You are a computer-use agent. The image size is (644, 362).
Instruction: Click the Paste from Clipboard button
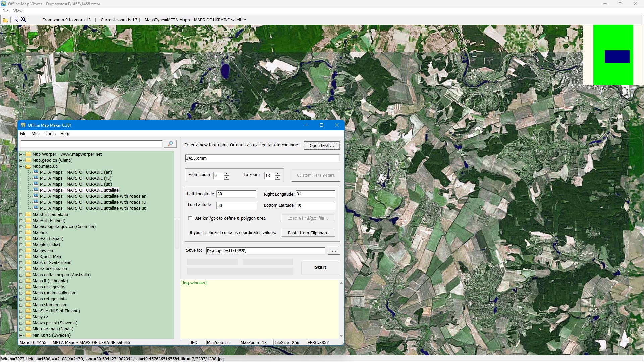(308, 233)
